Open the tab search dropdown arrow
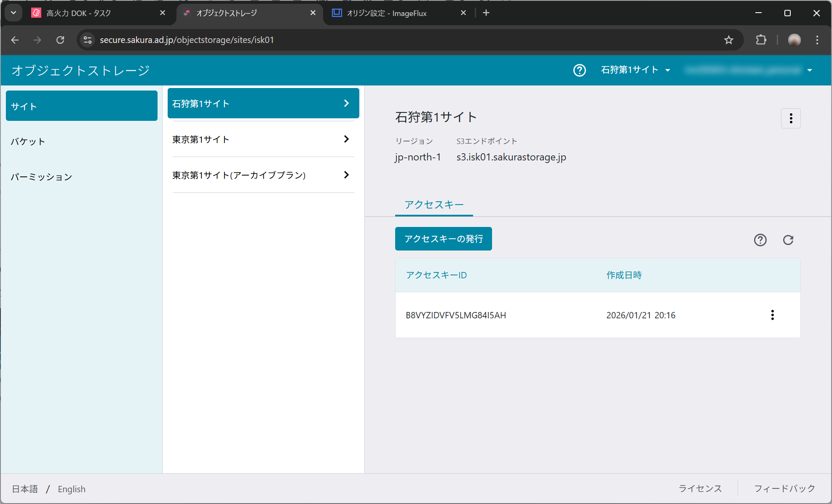Screen dimensions: 832x504 tap(13, 13)
